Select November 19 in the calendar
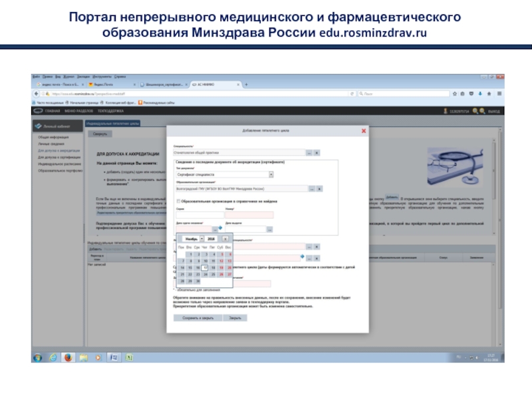This screenshot has width=532, height=399. [x=221, y=268]
